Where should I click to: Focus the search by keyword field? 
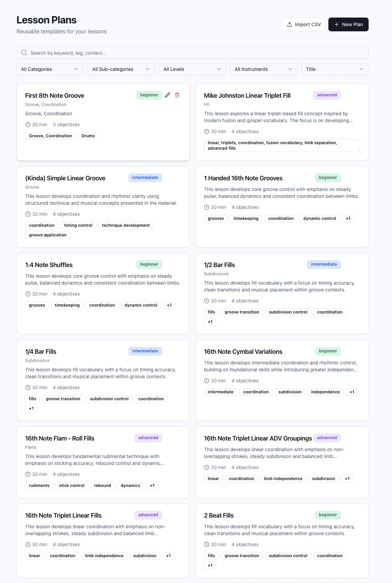coord(193,53)
